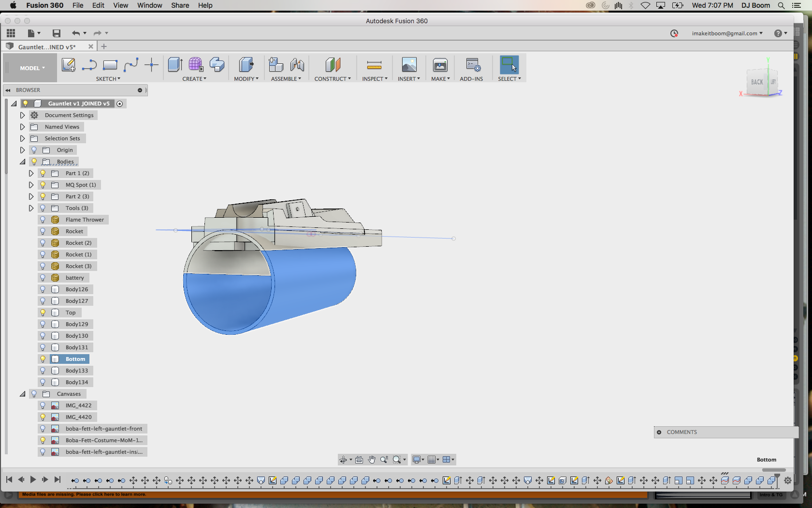Viewport: 812px width, 508px height.
Task: Open the data panel grid icon
Action: [11, 33]
